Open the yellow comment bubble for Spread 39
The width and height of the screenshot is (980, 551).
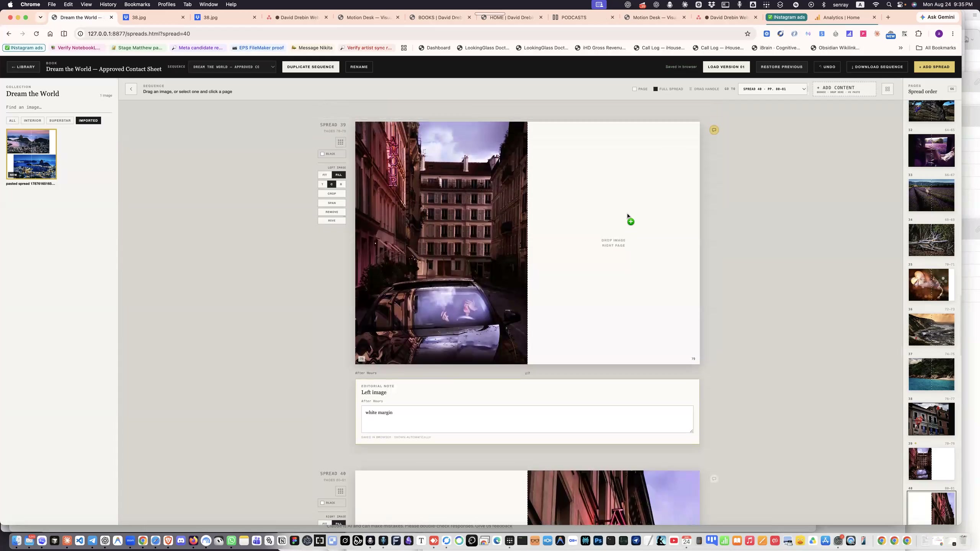tap(714, 130)
